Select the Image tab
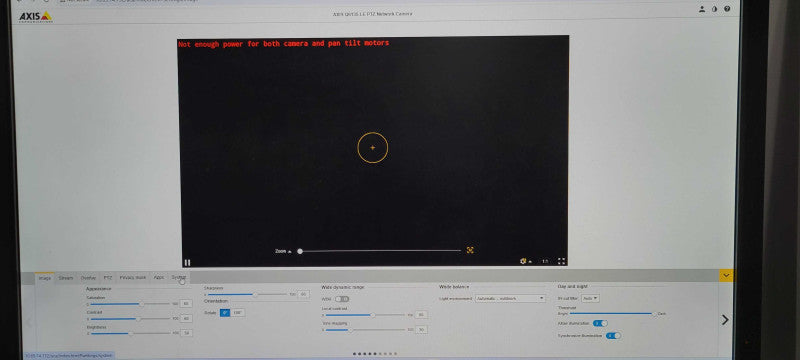The height and width of the screenshot is (360, 800). 45,278
